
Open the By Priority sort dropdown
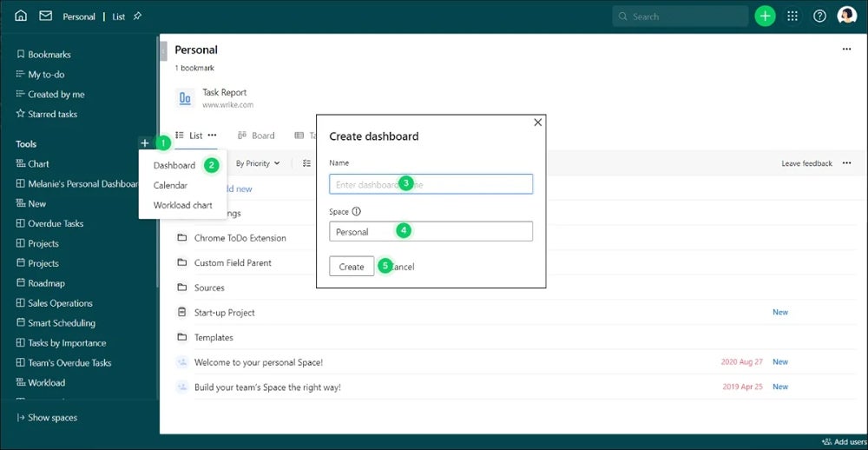[258, 163]
